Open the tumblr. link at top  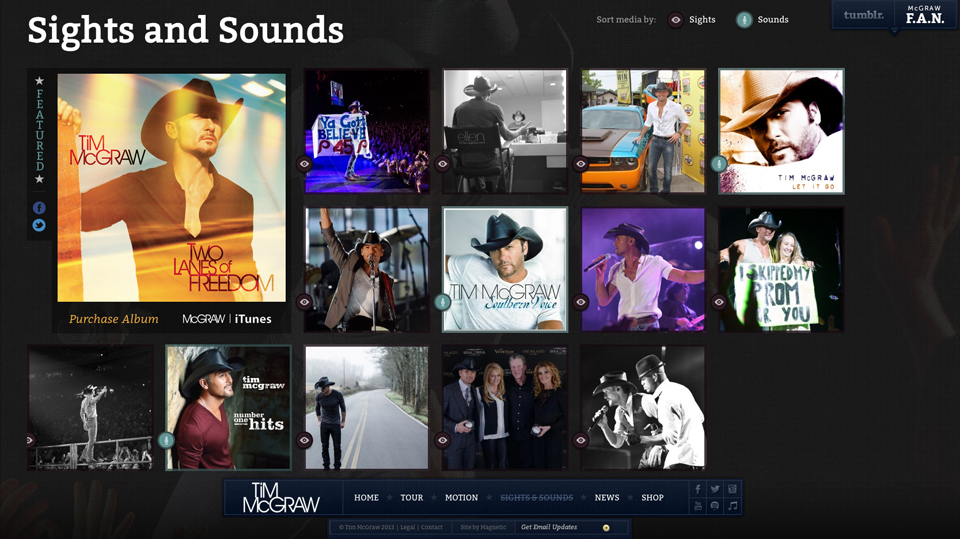click(863, 15)
